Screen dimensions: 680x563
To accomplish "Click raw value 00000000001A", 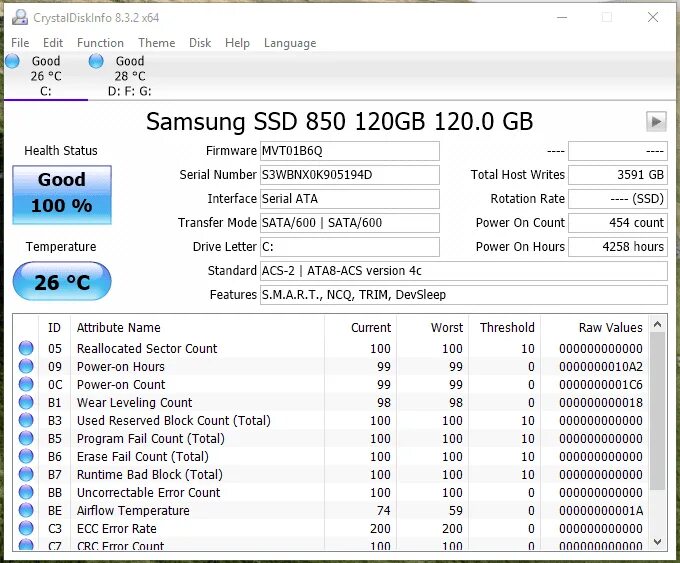I will pyautogui.click(x=601, y=511).
